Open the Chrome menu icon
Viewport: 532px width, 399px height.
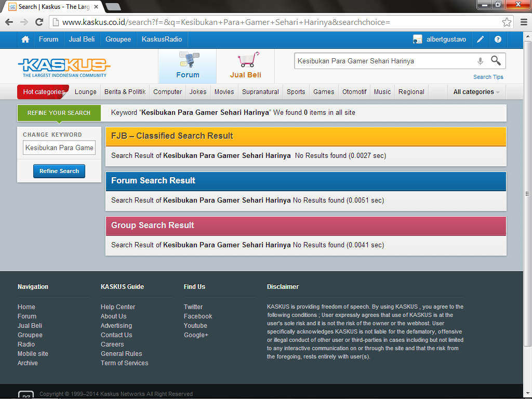(524, 22)
